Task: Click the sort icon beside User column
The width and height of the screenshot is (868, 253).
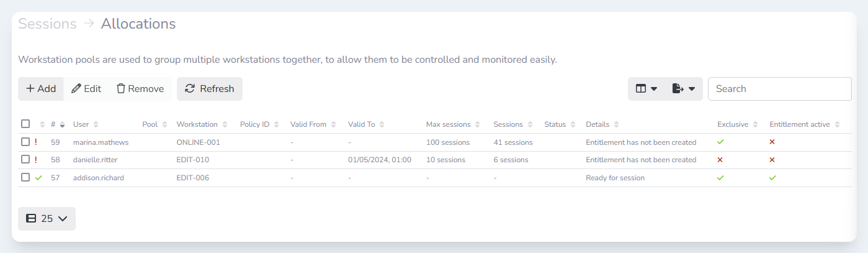Action: pos(96,124)
